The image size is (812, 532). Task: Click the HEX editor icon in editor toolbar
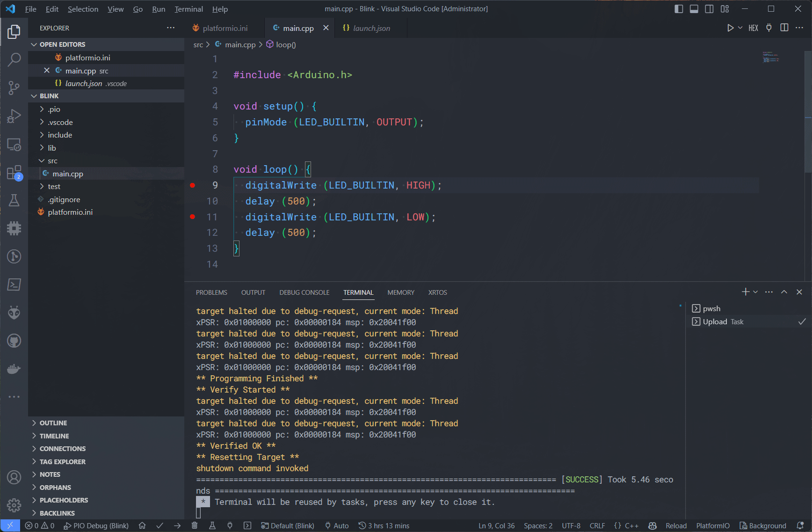(753, 28)
